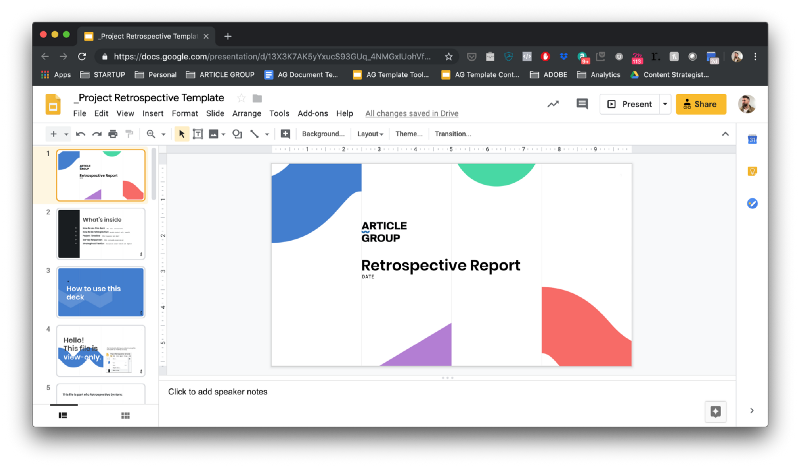The width and height of the screenshot is (800, 469).
Task: Open the Arrange menu
Action: pos(246,113)
